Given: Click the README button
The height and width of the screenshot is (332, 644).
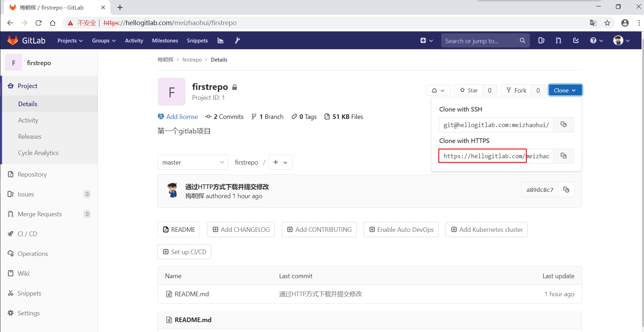Looking at the screenshot, I should pos(179,229).
